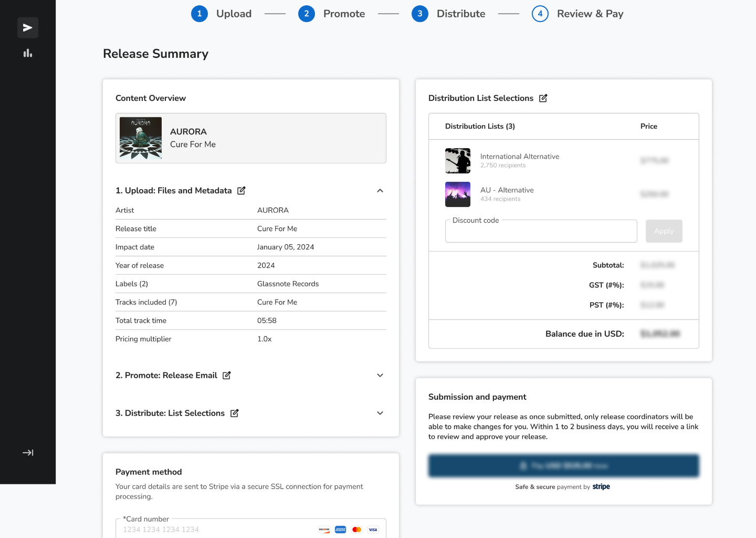Edit the Promote: Release Email section
This screenshot has width=756, height=538.
227,376
